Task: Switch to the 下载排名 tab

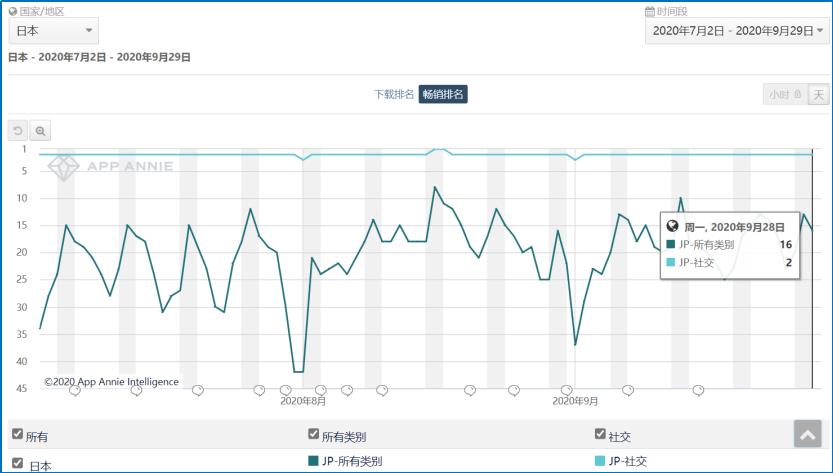Action: coord(394,94)
